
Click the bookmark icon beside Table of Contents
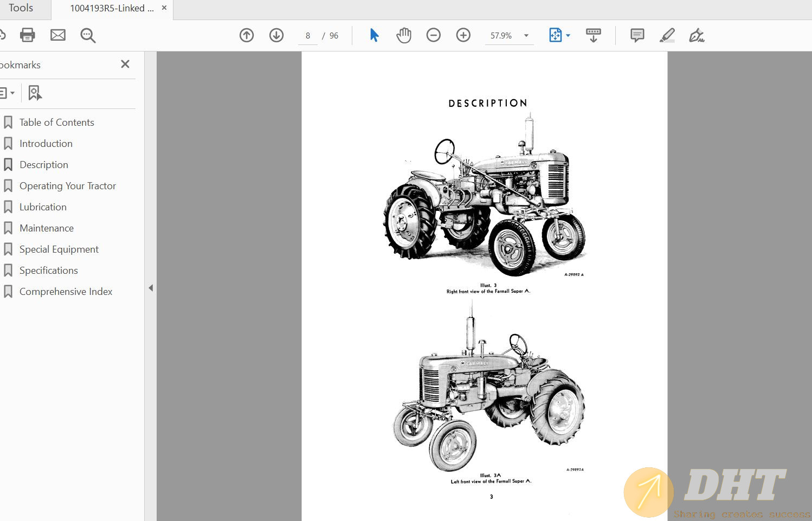8,123
